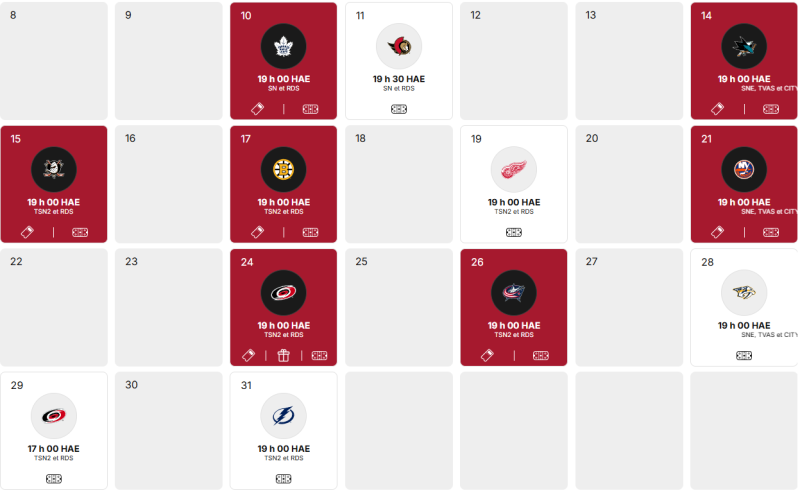The image size is (800, 493).
Task: Open the rink icon for the Red Wings game
Action: point(514,232)
